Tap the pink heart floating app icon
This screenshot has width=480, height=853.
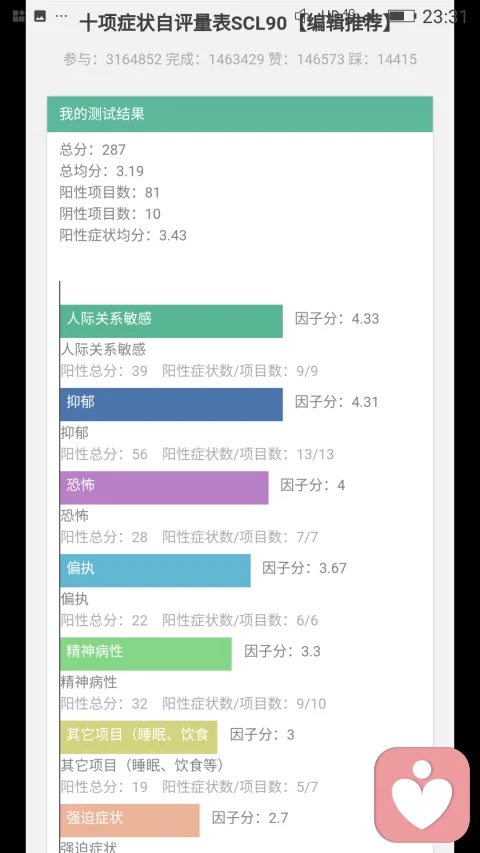422,795
